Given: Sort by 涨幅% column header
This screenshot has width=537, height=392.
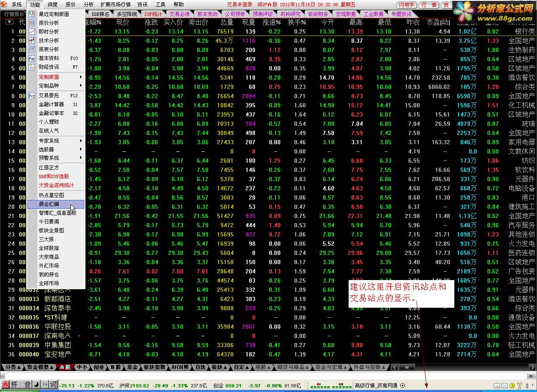Looking at the screenshot, I should (x=93, y=22).
